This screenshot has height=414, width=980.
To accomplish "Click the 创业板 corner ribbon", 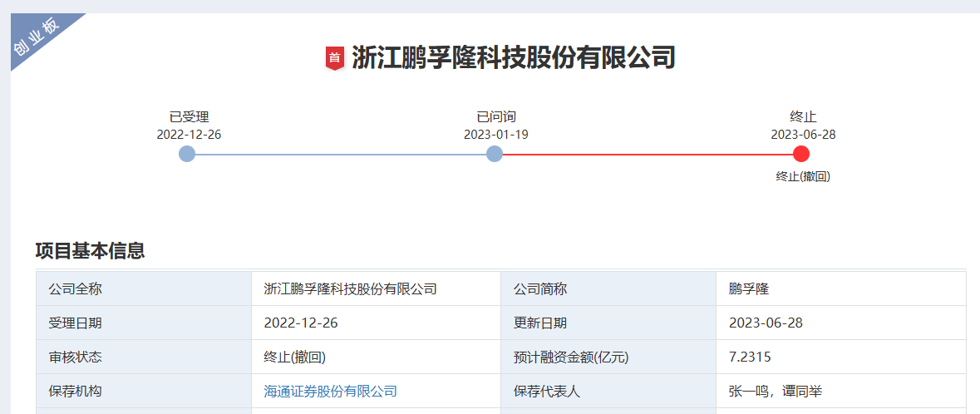I will 37,39.
